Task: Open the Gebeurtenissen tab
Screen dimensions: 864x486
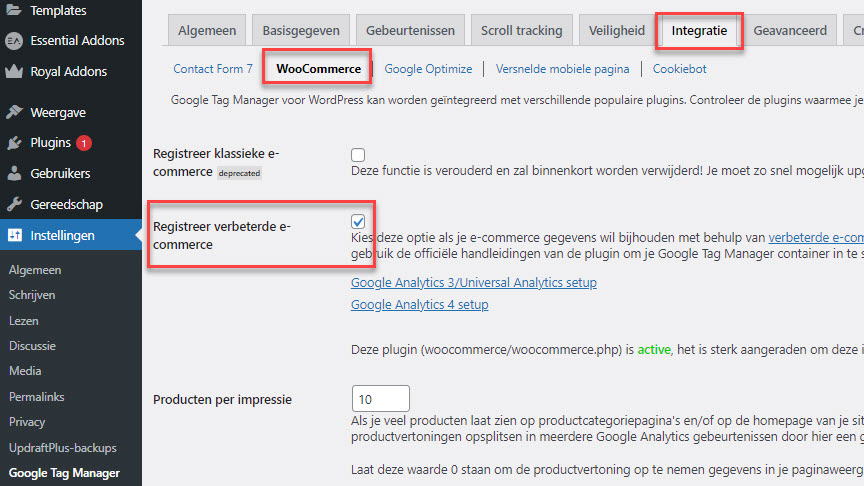Action: pos(411,30)
